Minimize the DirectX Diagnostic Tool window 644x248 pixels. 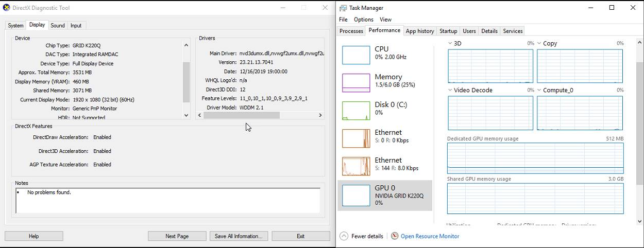(283, 8)
